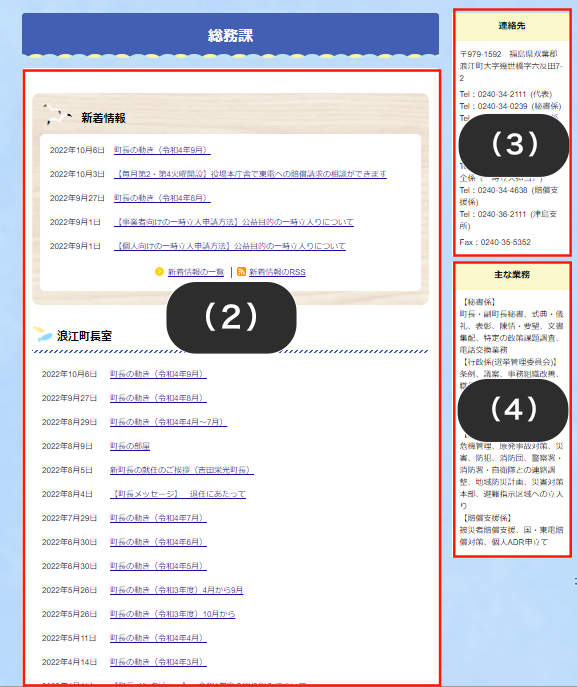The width and height of the screenshot is (577, 687).
Task: Go to the 新着情報の一覧 link
Action: coord(196,272)
